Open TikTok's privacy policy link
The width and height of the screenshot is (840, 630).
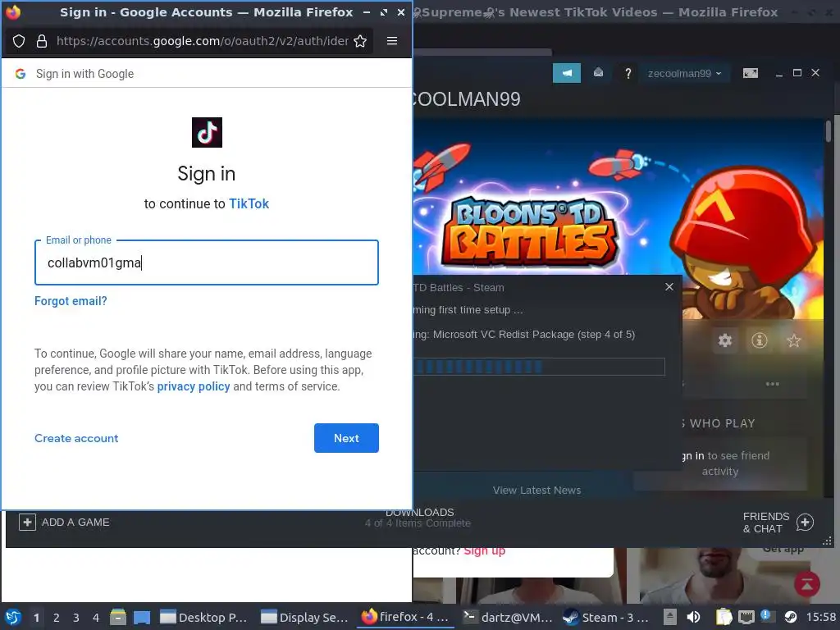click(x=194, y=386)
